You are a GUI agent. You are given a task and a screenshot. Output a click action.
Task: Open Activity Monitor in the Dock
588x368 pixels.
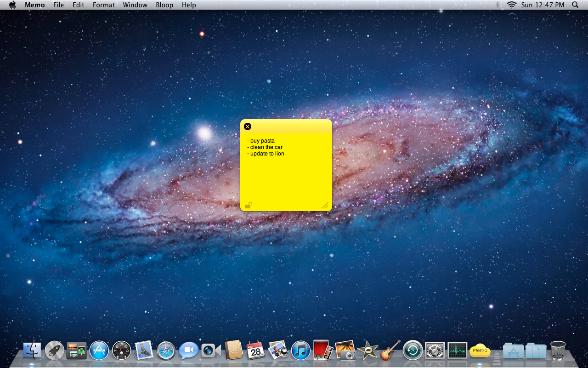click(457, 351)
